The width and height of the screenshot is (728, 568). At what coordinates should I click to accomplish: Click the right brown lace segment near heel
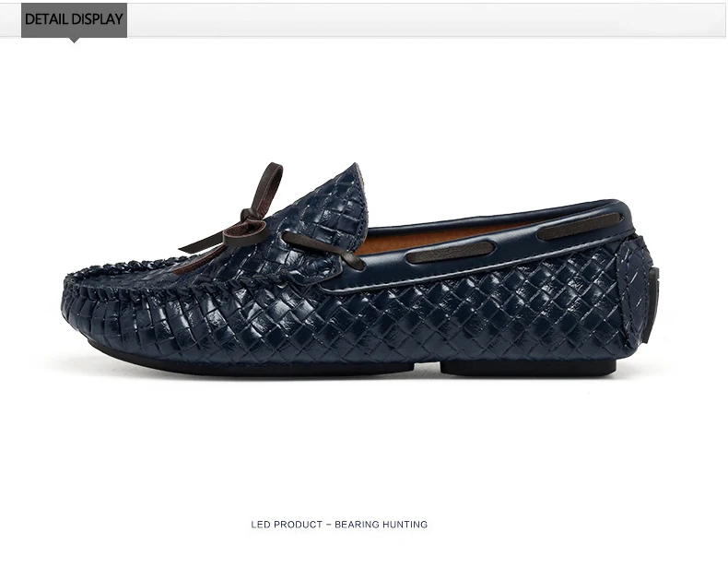pos(579,226)
